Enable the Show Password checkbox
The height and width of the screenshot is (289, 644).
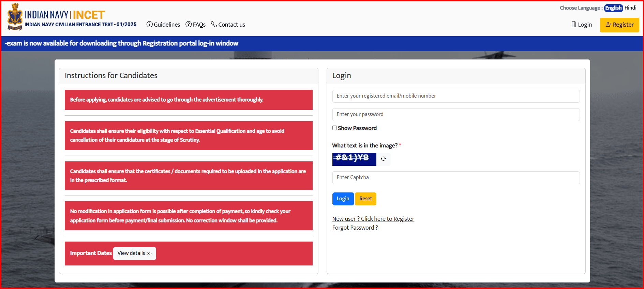pyautogui.click(x=335, y=128)
